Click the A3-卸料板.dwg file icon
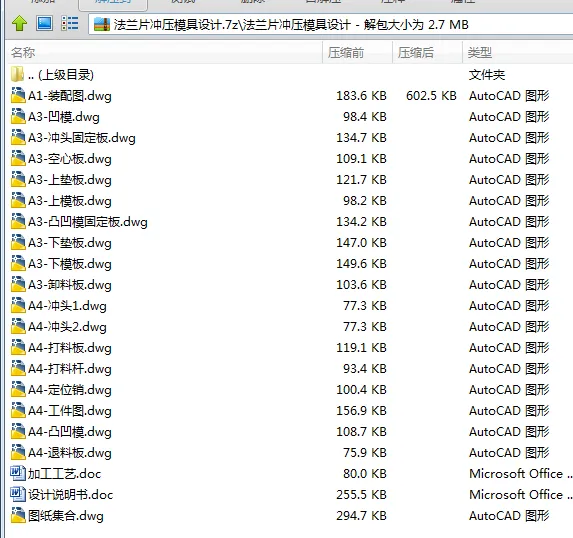Viewport: 573px width, 538px height. 18,284
